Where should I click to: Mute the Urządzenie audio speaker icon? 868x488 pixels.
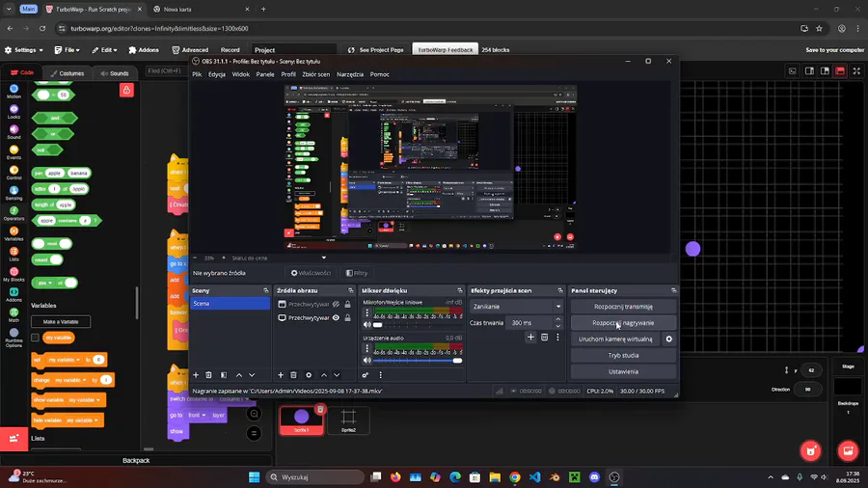coord(366,360)
